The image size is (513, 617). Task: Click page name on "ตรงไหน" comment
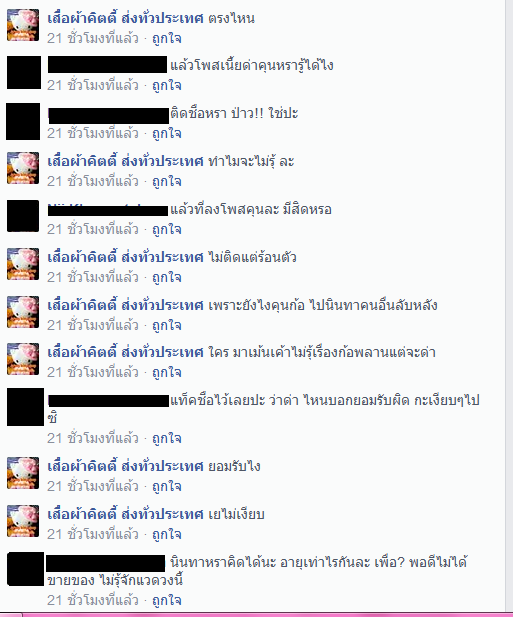[x=125, y=18]
